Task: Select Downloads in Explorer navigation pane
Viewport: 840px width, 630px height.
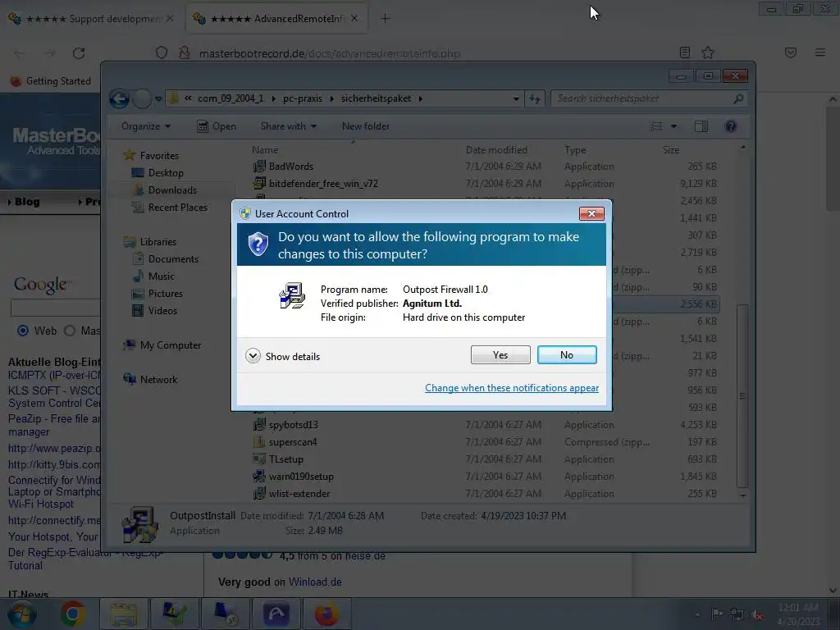Action: pos(172,189)
